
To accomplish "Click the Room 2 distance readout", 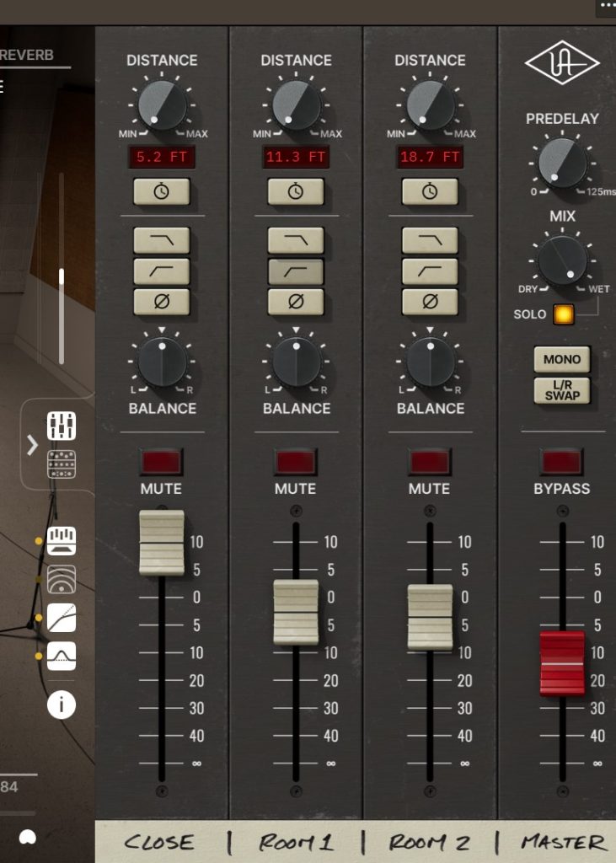I will pyautogui.click(x=430, y=157).
